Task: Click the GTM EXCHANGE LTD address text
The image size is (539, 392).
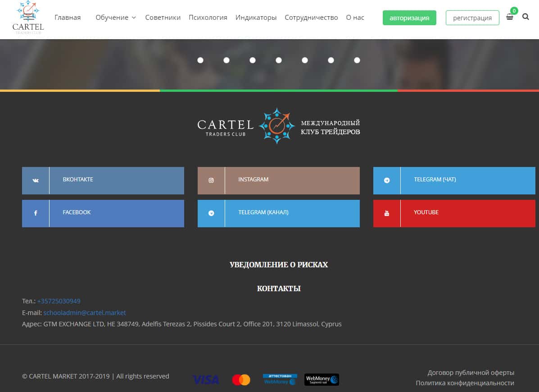Action: click(x=182, y=324)
